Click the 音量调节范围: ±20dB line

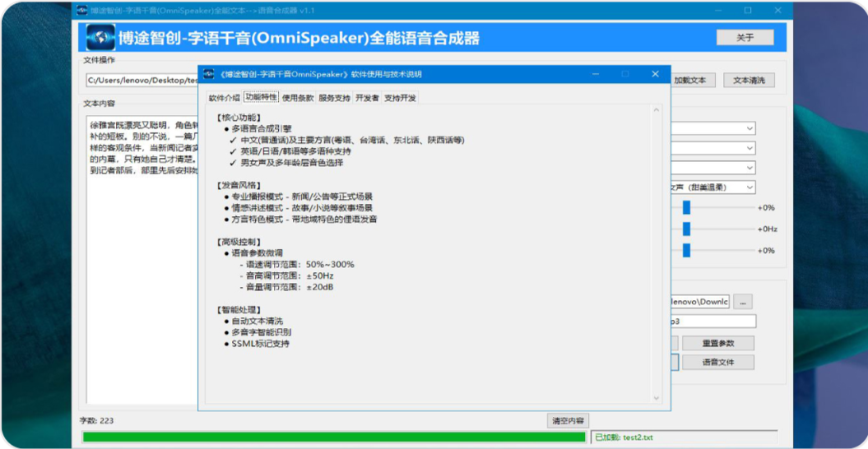(x=287, y=287)
